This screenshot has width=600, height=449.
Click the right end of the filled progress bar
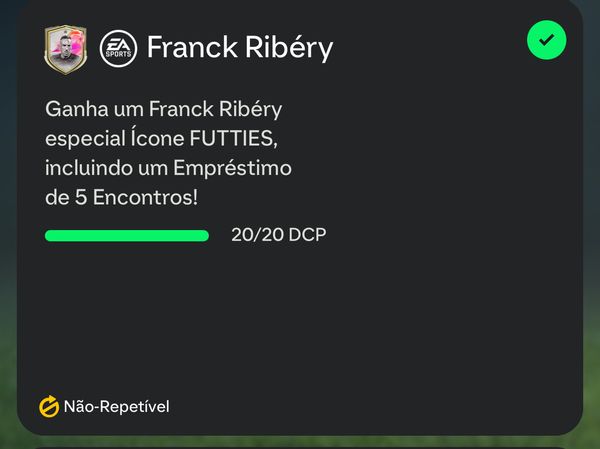205,235
